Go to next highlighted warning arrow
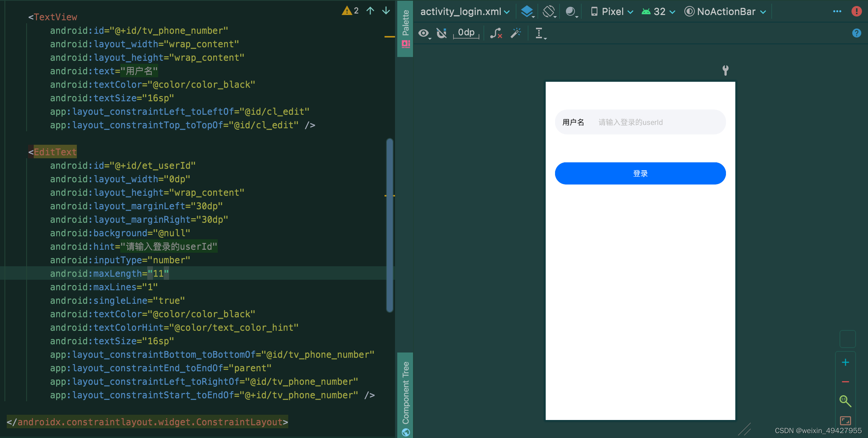Viewport: 868px width, 438px height. (386, 10)
